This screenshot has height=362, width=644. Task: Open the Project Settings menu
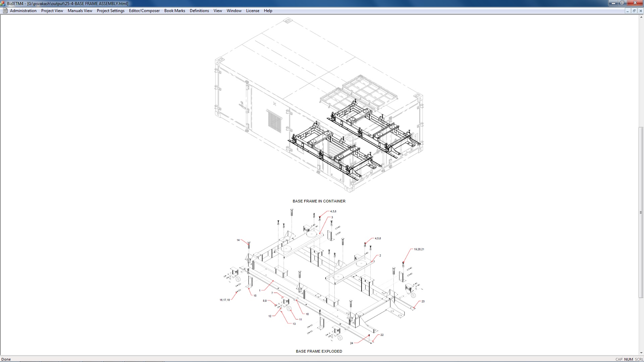(x=110, y=11)
